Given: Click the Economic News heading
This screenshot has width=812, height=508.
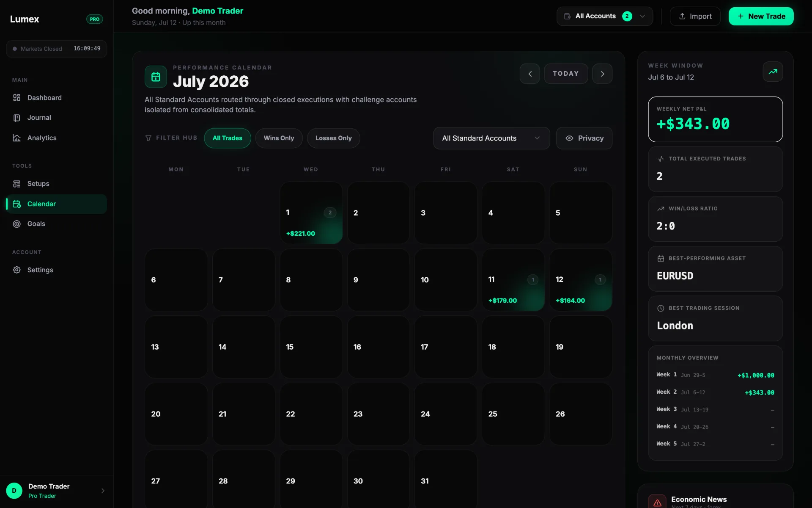Looking at the screenshot, I should (699, 500).
